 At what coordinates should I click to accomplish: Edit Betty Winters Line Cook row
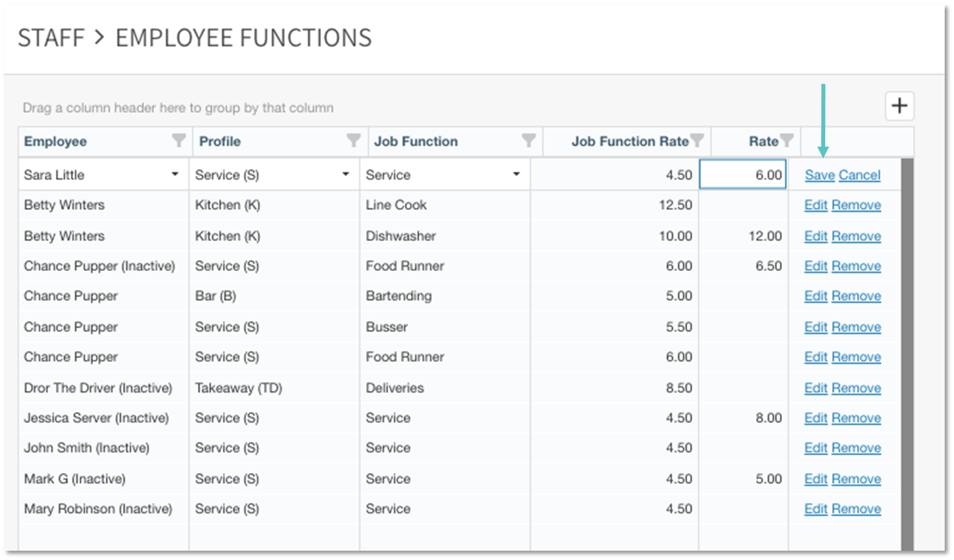(x=815, y=205)
